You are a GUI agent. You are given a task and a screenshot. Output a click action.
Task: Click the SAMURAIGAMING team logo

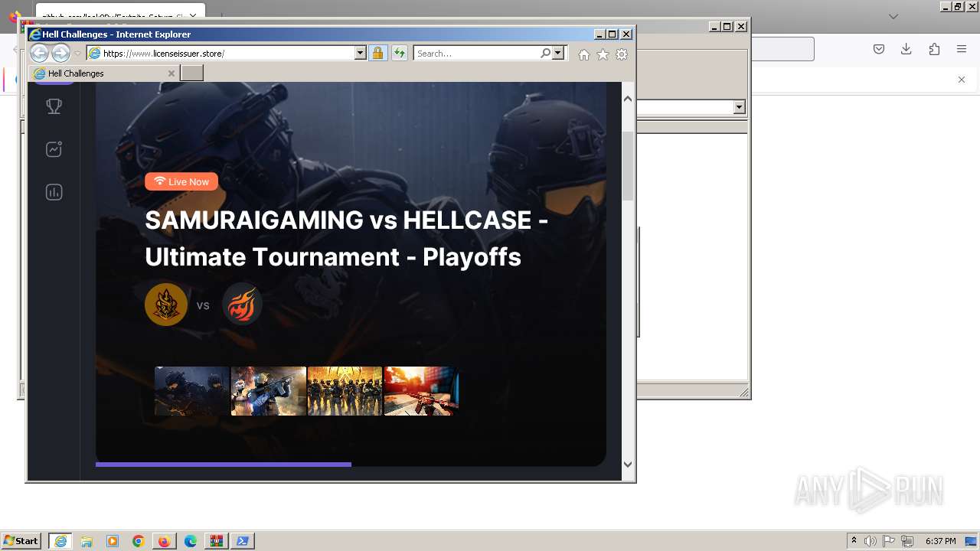166,305
